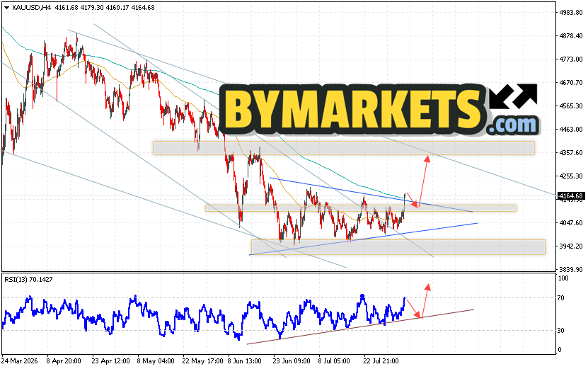Click the 3839.90 price axis label

point(571,270)
